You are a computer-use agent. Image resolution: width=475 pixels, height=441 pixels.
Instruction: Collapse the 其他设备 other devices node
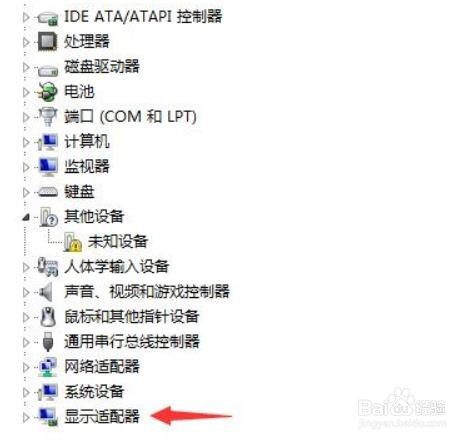coord(26,218)
